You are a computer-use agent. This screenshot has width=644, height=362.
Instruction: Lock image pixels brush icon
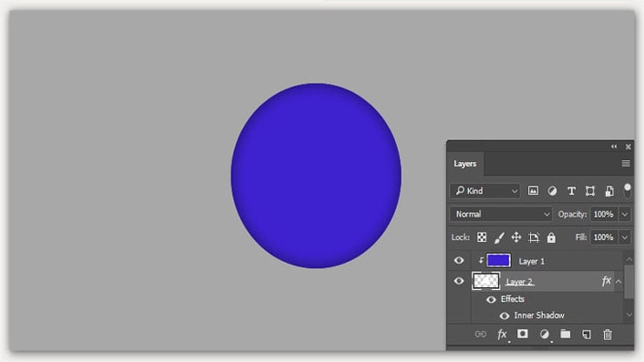click(x=499, y=237)
